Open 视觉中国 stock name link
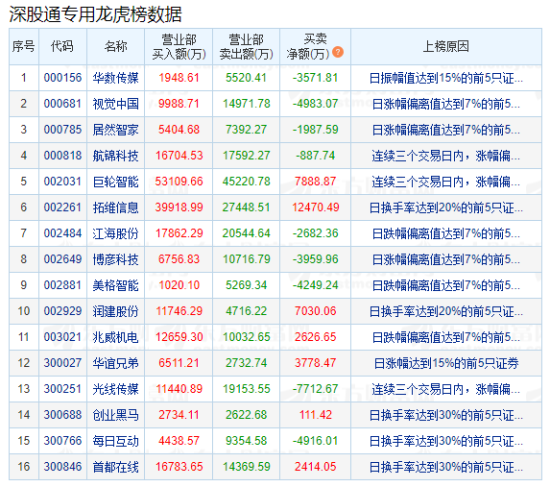550x487 pixels. 115,104
